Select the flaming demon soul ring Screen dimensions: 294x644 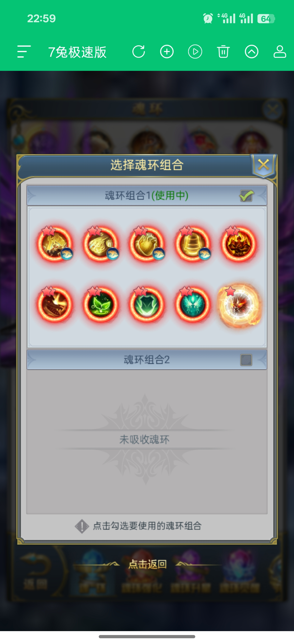[239, 244]
